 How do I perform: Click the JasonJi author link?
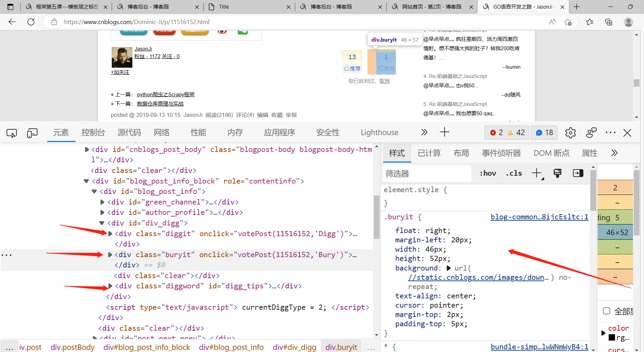[143, 49]
